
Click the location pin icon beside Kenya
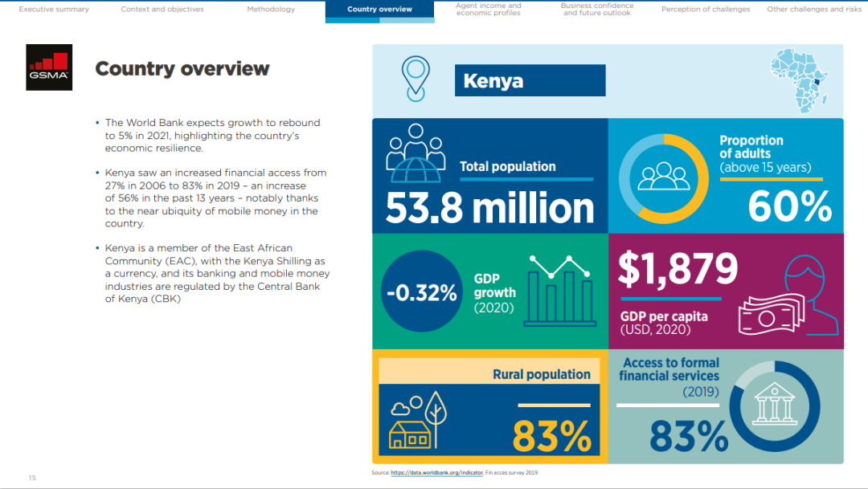[x=416, y=79]
